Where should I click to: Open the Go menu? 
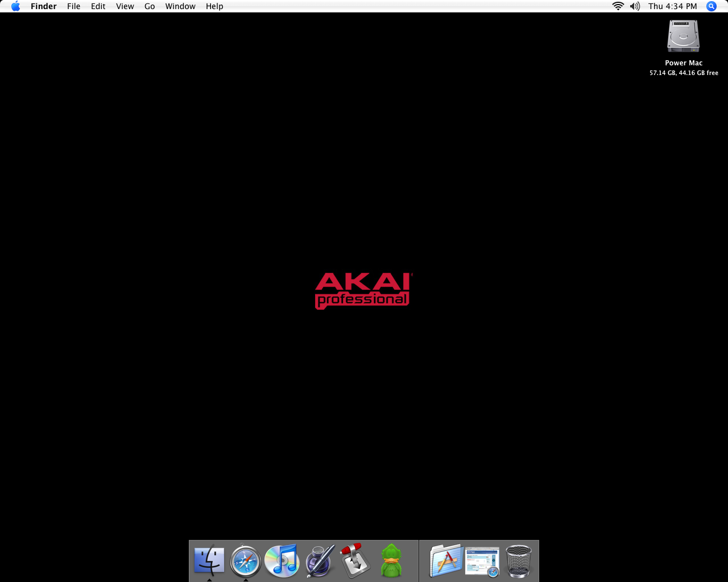tap(150, 6)
